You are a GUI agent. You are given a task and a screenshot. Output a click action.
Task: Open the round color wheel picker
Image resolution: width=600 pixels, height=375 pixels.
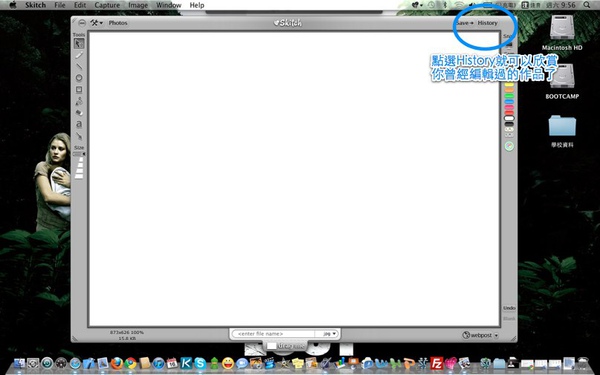509,146
